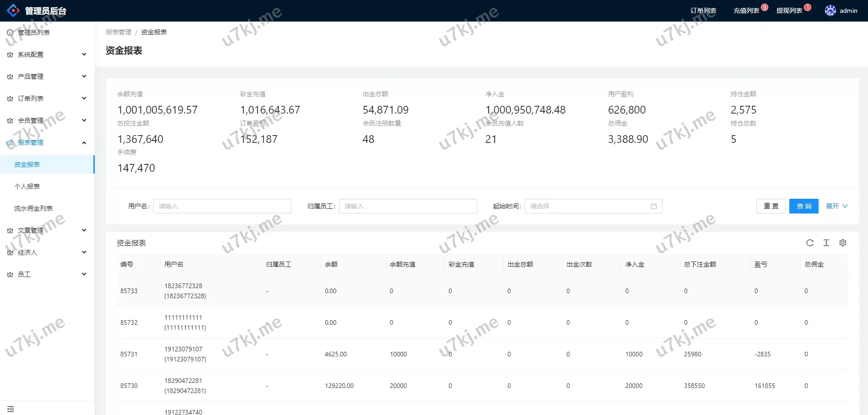Open the table density (row height) icon
Image resolution: width=868 pixels, height=415 pixels.
[x=826, y=243]
